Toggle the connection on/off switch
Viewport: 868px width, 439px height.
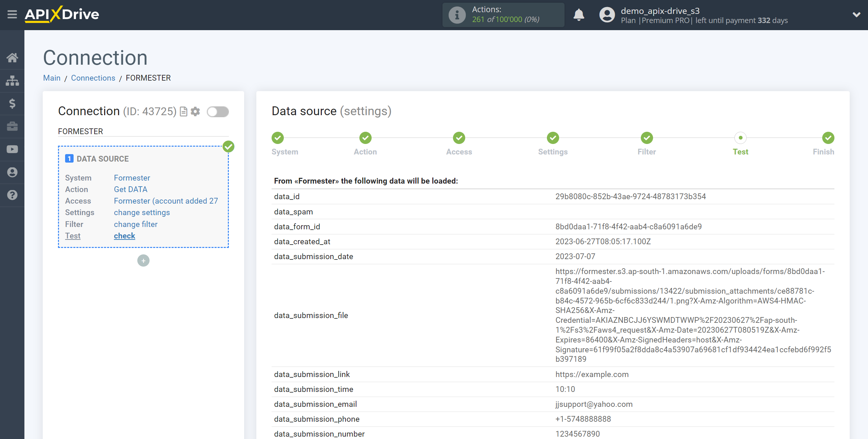(x=218, y=111)
